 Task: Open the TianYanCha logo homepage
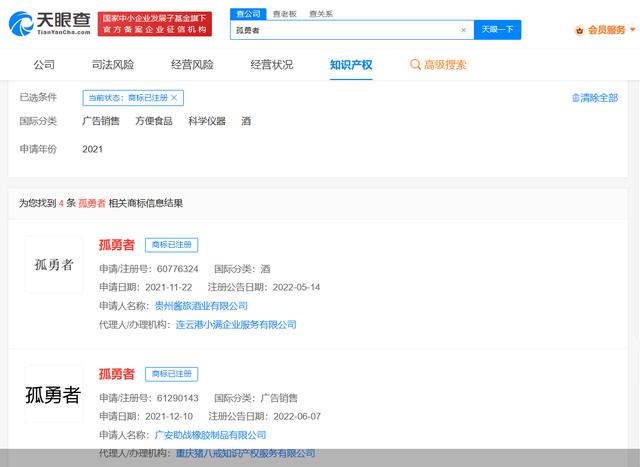coord(49,23)
